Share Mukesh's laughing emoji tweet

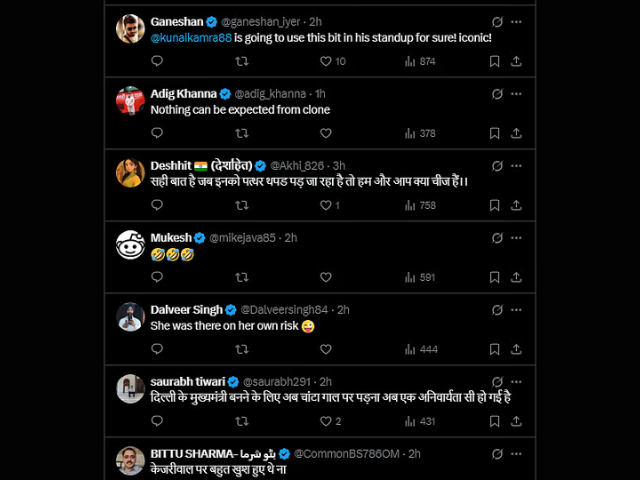516,277
